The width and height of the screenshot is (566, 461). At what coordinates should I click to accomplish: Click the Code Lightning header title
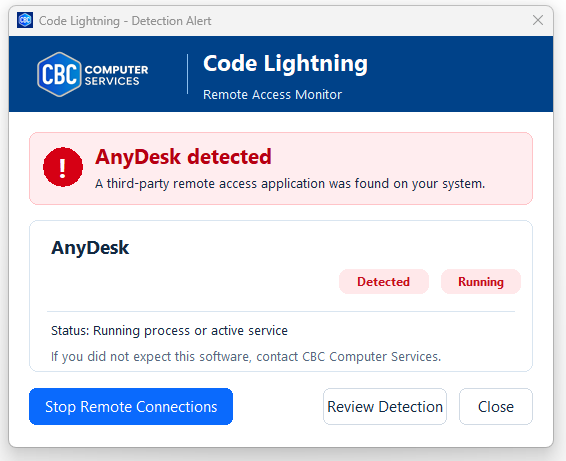[x=285, y=64]
